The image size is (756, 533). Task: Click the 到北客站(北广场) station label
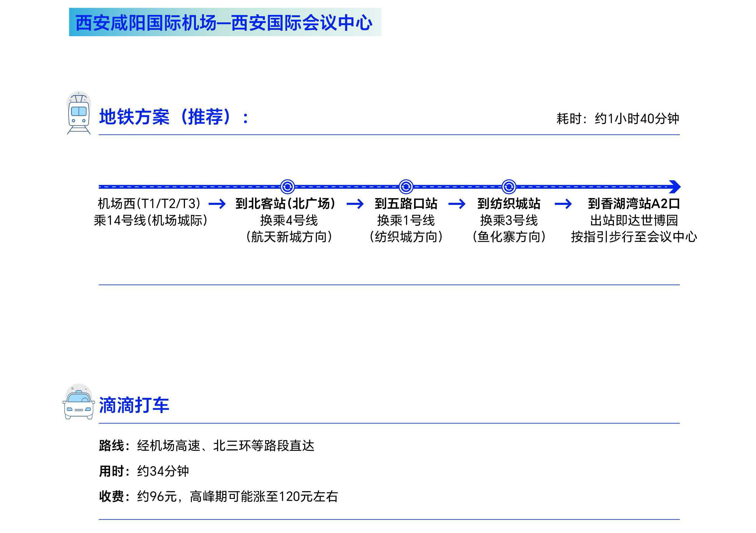[x=286, y=203]
